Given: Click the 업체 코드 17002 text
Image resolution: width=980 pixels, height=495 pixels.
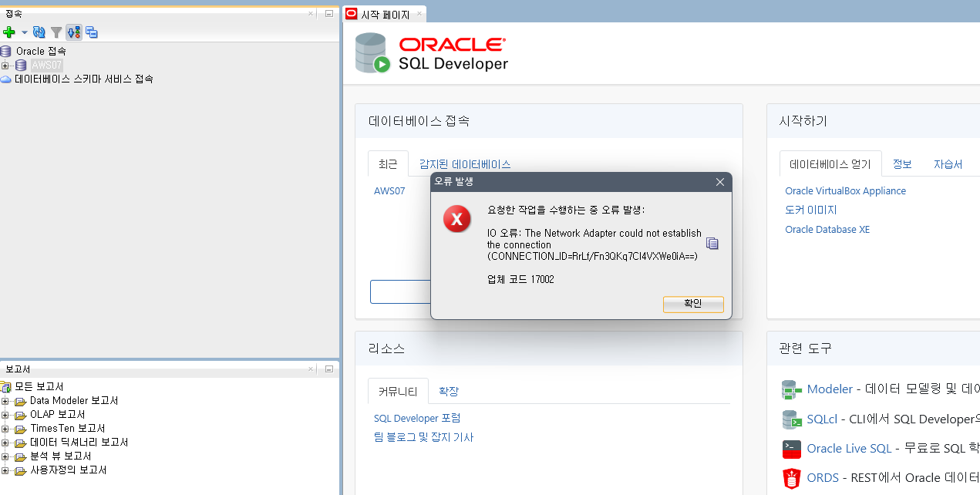Looking at the screenshot, I should tap(520, 279).
